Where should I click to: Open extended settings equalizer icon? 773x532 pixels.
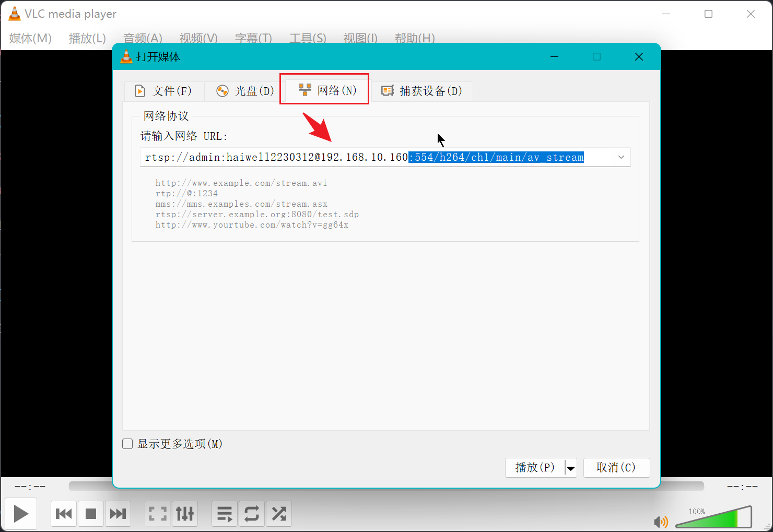pyautogui.click(x=185, y=514)
